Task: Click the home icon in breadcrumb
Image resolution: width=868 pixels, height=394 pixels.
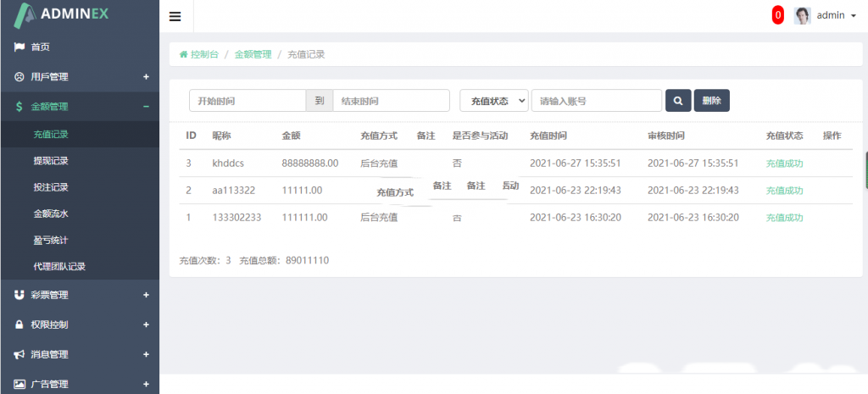Action: pyautogui.click(x=183, y=54)
